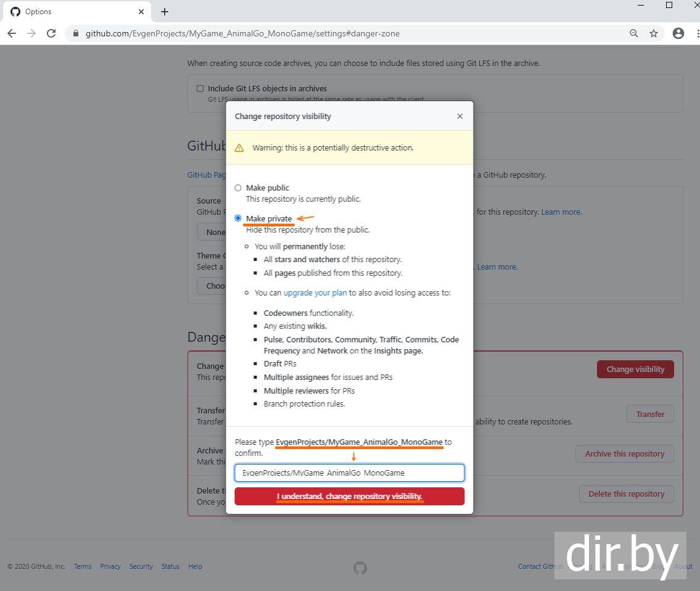Select the Options browser tab

77,12
